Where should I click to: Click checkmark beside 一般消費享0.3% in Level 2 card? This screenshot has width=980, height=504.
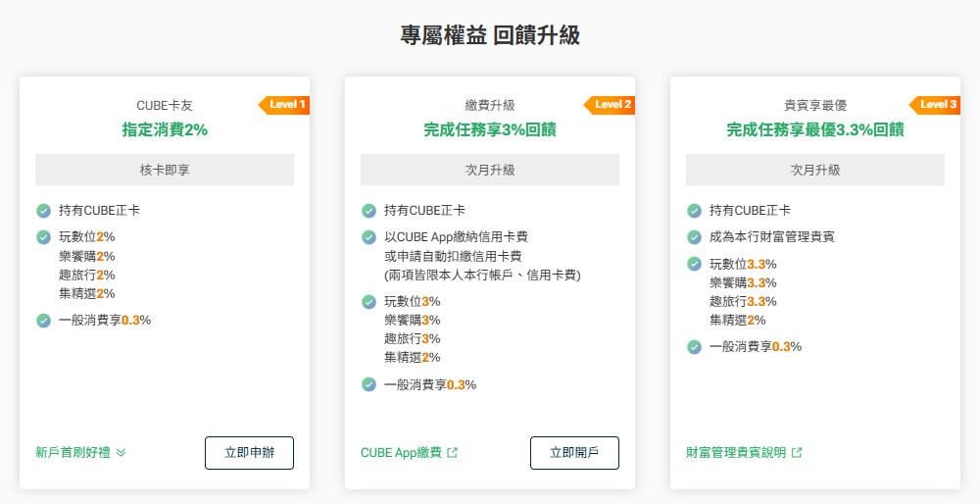pyautogui.click(x=368, y=384)
